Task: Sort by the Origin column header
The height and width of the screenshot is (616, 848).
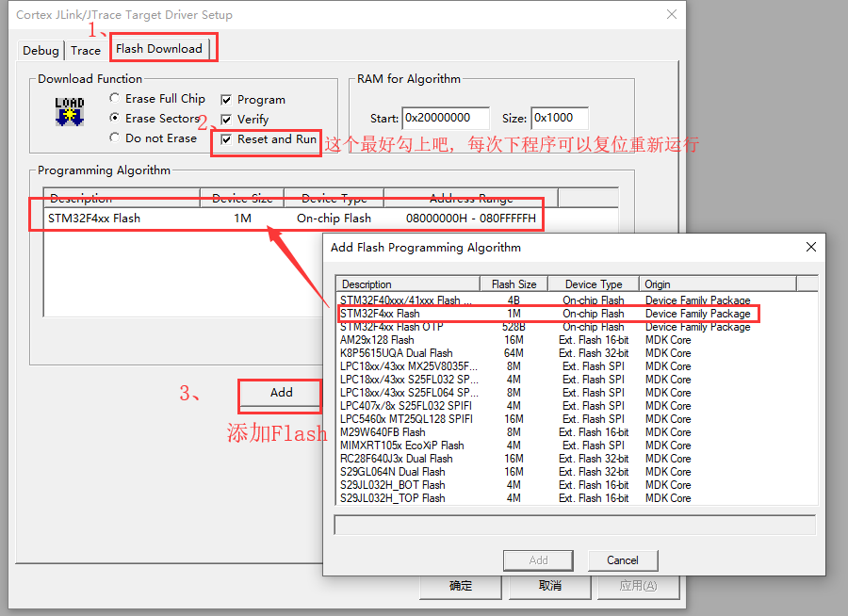Action: [x=718, y=284]
